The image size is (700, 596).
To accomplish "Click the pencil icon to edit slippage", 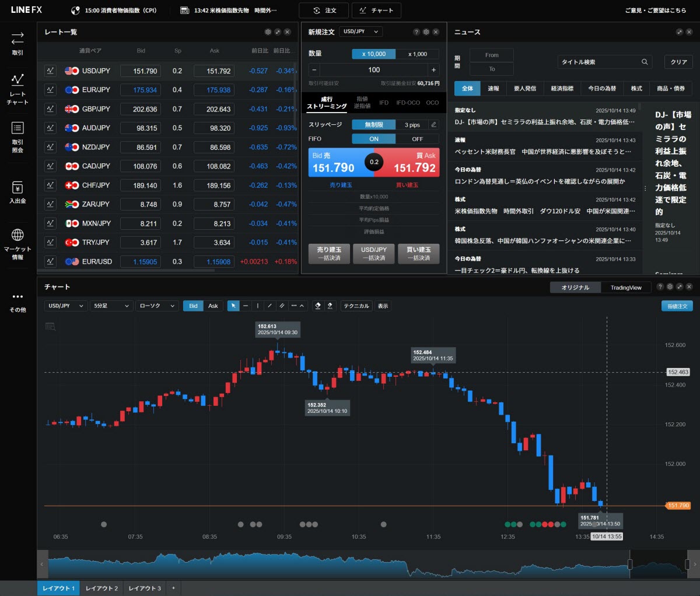I will tap(433, 125).
